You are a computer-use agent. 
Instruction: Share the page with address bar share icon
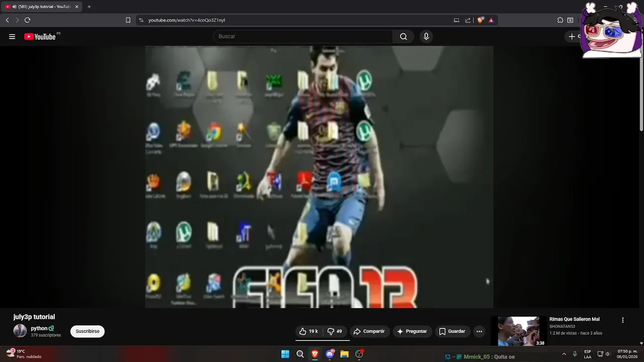click(468, 20)
